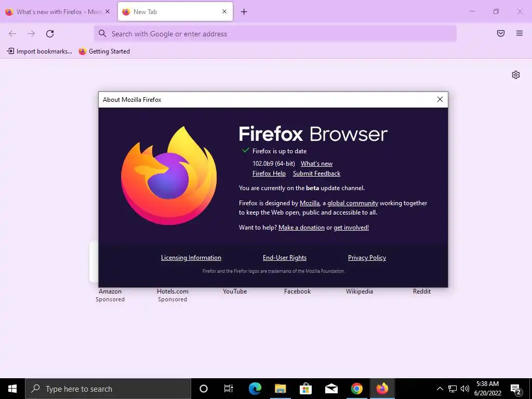Open the volume speaker tray icon

coord(465,389)
